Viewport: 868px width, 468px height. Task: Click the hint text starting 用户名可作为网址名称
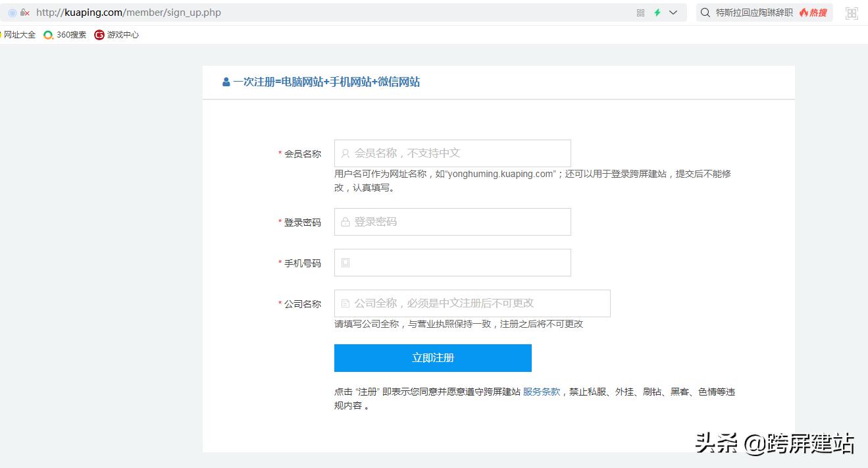pyautogui.click(x=533, y=181)
